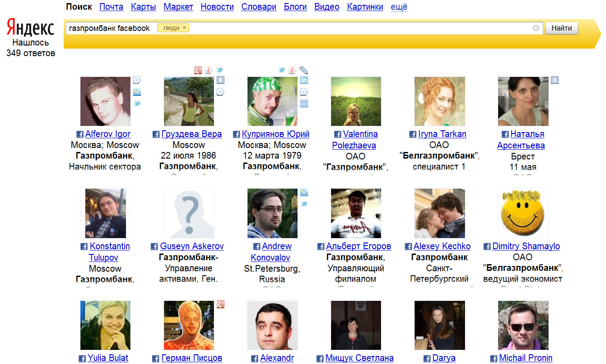606x364 pixels.
Task: Expand the 'ещё' services menu
Action: pos(399,7)
